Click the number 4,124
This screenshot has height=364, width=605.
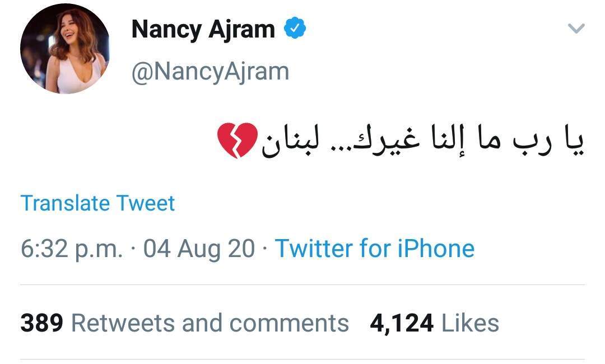(x=402, y=323)
